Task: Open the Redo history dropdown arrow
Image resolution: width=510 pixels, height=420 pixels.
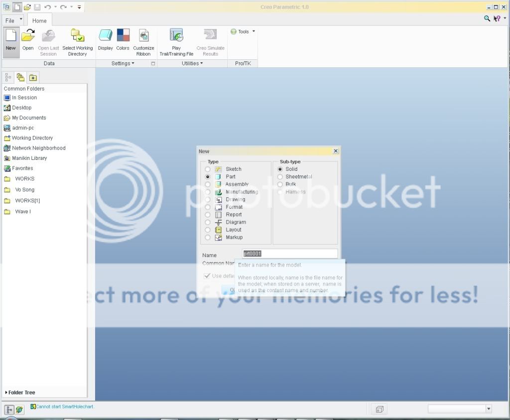Action: click(72, 7)
